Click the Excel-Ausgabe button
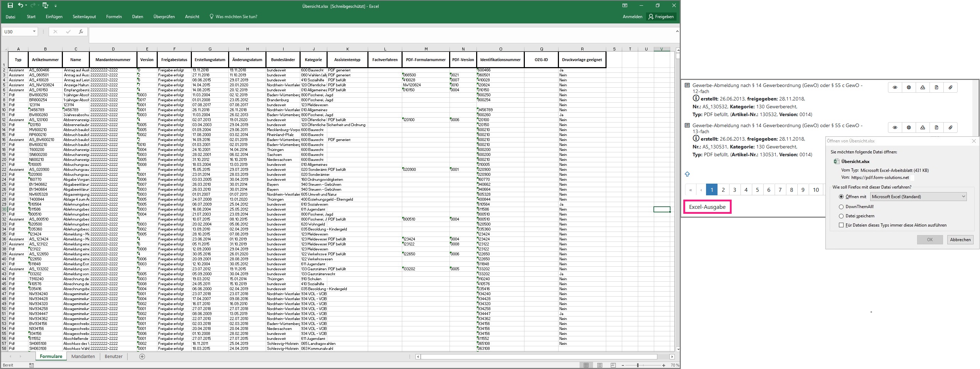Viewport: 980px width, 369px height. click(707, 207)
